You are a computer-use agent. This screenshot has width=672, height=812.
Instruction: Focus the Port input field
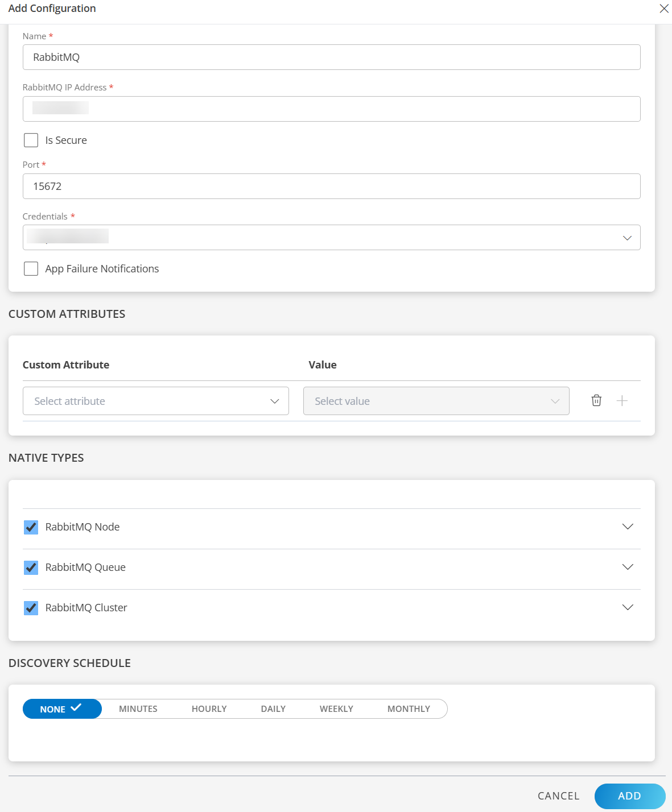[x=332, y=187]
